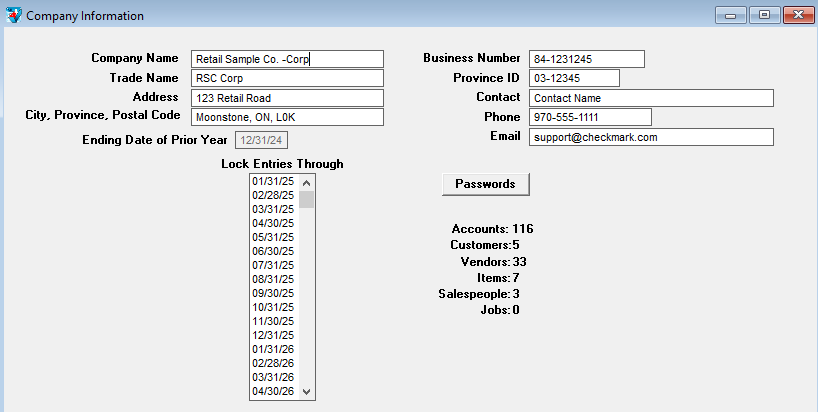The height and width of the screenshot is (412, 818).
Task: Select 06/30/25 lock date
Action: tap(273, 251)
